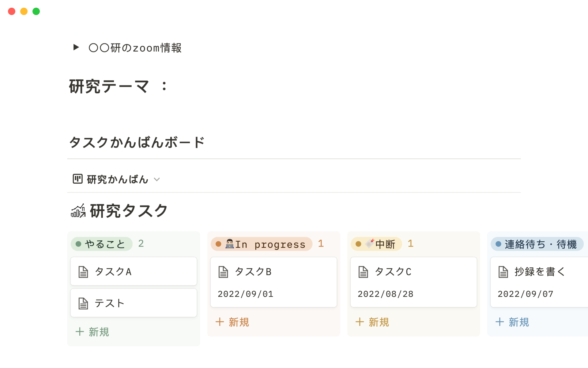Click the page icon on タスクC card
This screenshot has height=368, width=588.
point(363,272)
